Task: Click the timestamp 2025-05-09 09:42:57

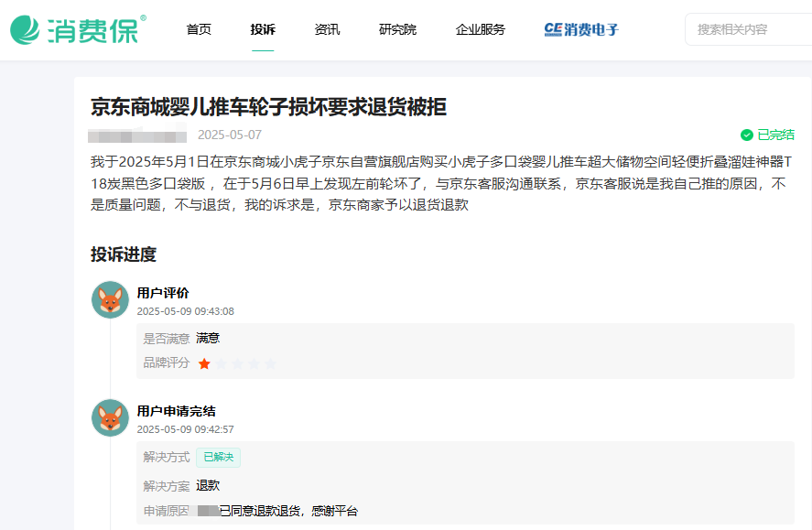Action: [186, 429]
